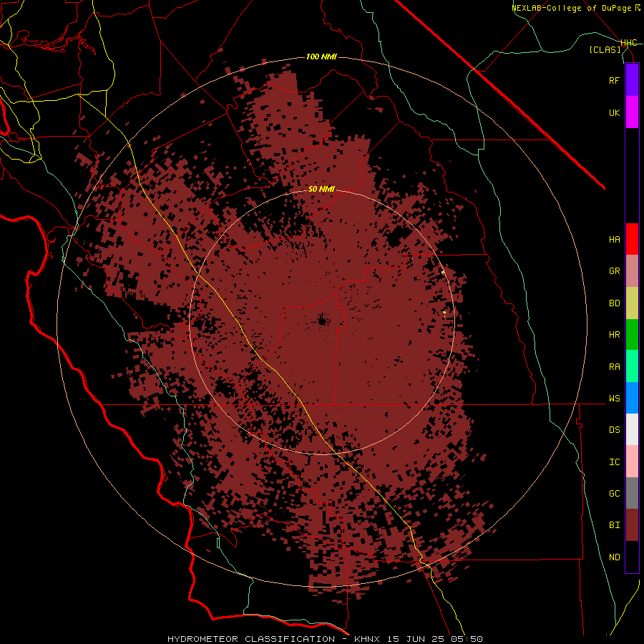
Task: Click the 50 NMI range ring label
Action: click(x=321, y=190)
